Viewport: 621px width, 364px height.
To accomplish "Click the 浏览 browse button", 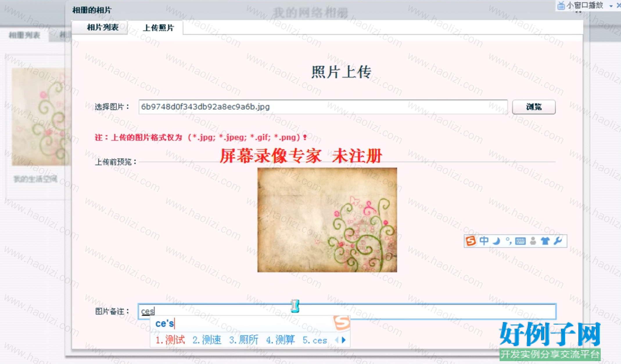I will pyautogui.click(x=534, y=107).
